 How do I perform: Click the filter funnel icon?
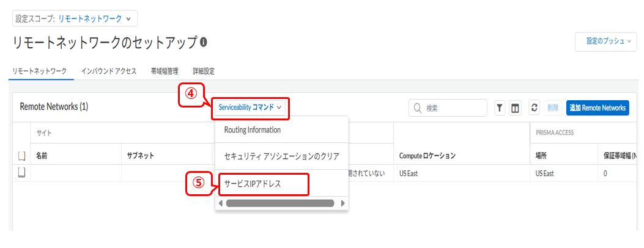coord(500,108)
